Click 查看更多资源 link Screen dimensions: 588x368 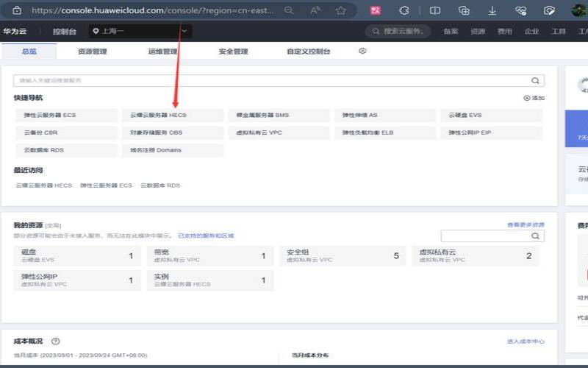coord(526,225)
